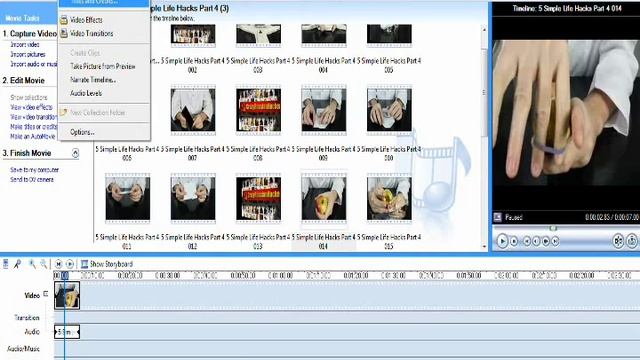Select clip 5 Simple Life Hacks Part 4 012
640x360 pixels.
[193, 198]
